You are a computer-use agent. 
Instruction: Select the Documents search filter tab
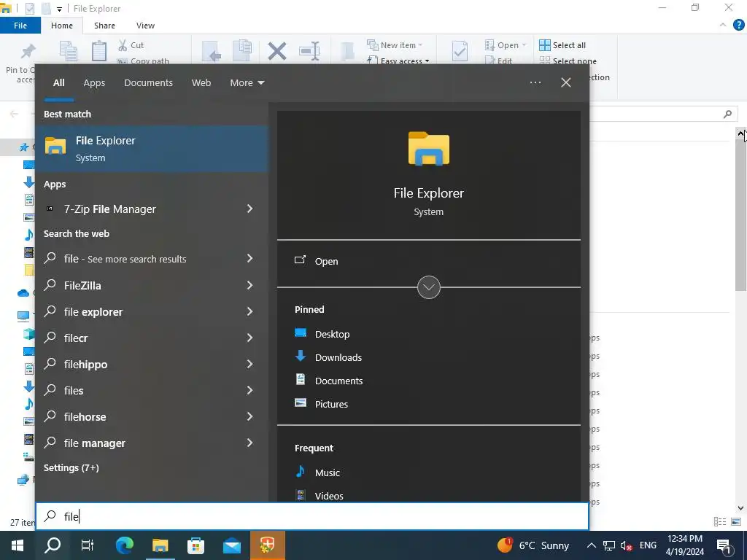149,82
